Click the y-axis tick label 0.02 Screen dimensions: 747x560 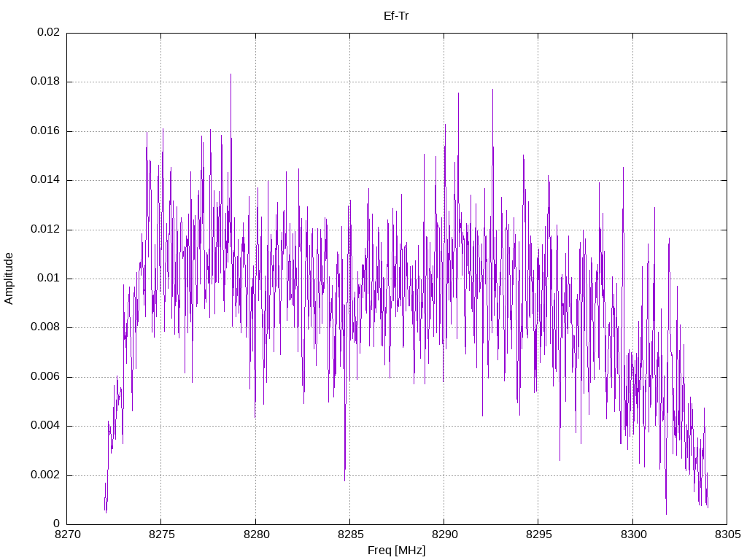(x=49, y=32)
